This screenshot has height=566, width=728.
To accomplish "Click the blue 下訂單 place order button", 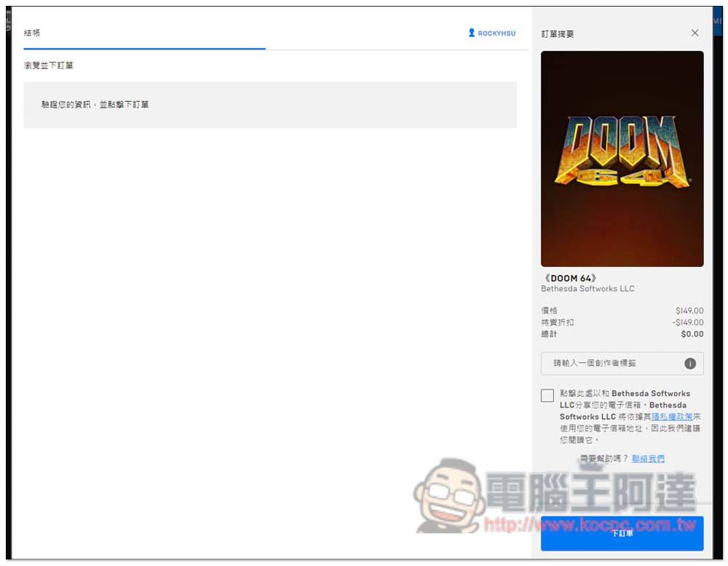I will tap(622, 533).
